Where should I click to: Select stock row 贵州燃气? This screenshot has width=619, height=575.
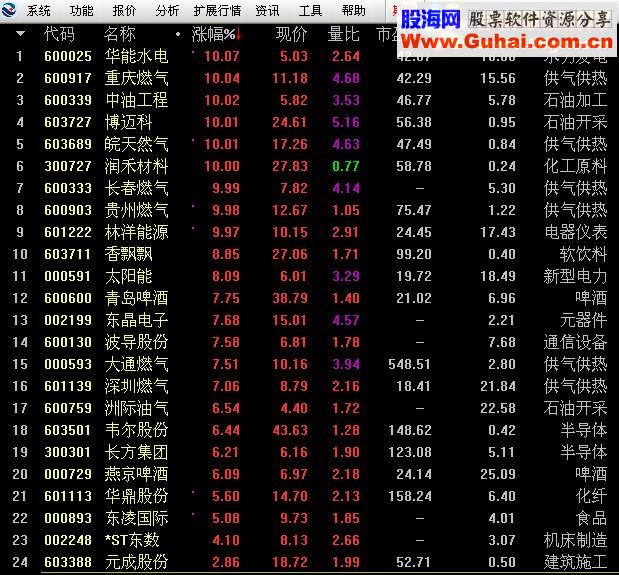[310, 210]
